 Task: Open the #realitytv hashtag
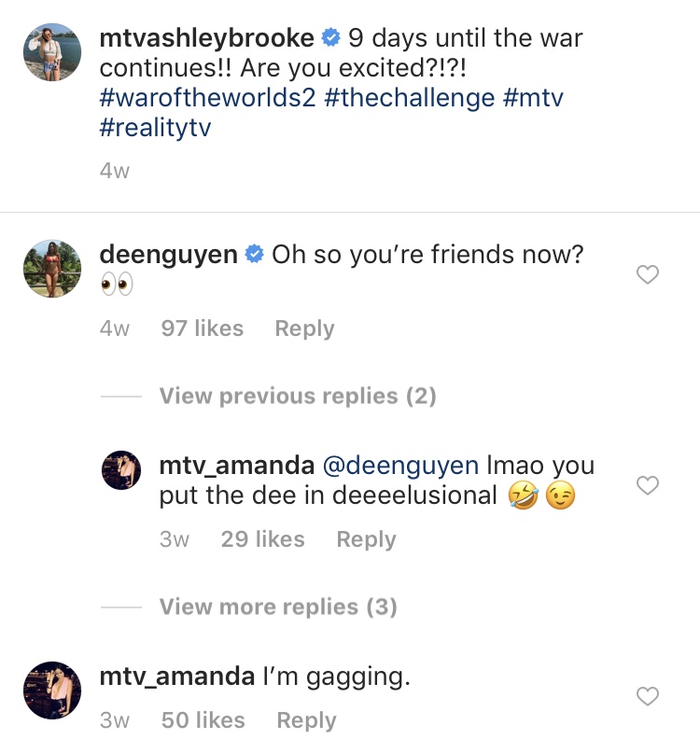(155, 128)
